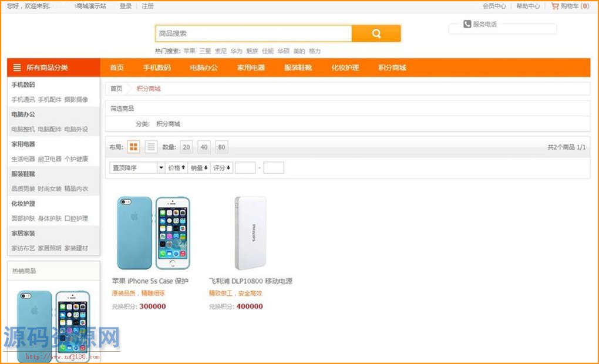Open the 化妆护理 nav tab
Viewport: 599px width, 364px height.
click(345, 68)
